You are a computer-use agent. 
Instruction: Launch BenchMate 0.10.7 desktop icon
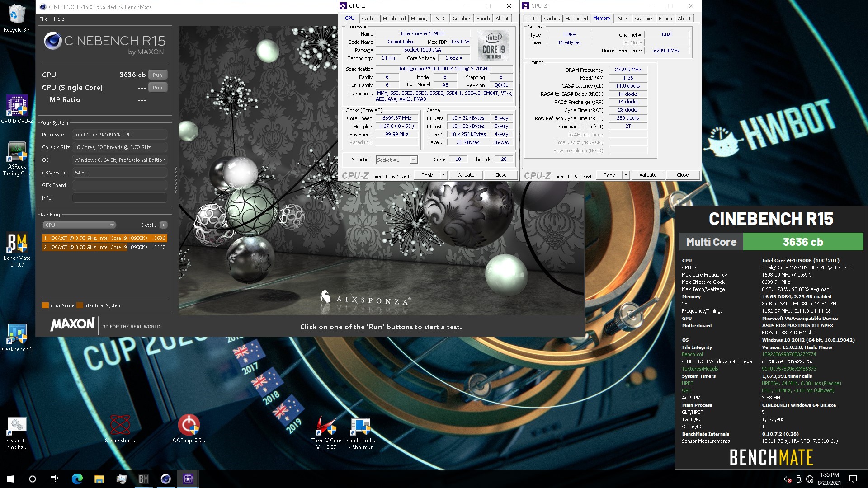point(17,250)
